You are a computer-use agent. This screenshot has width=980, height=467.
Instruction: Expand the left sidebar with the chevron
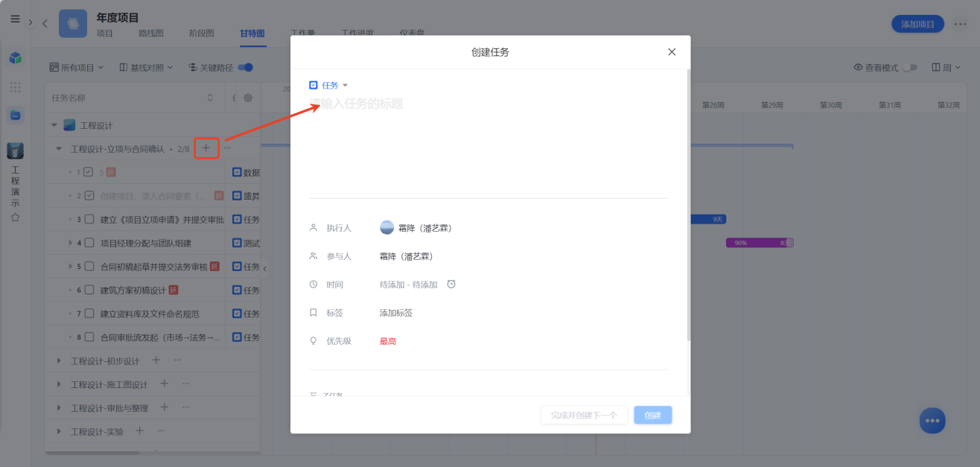pos(31,22)
